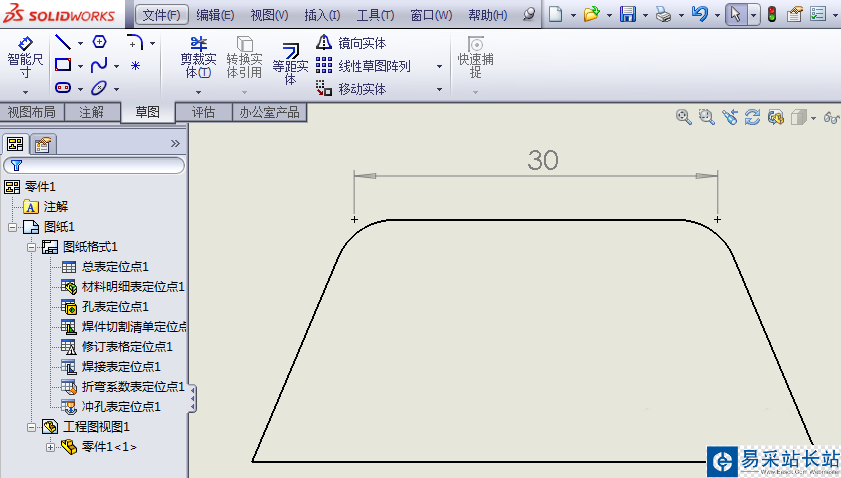
Task: Open a file with folder icon
Action: pos(591,14)
